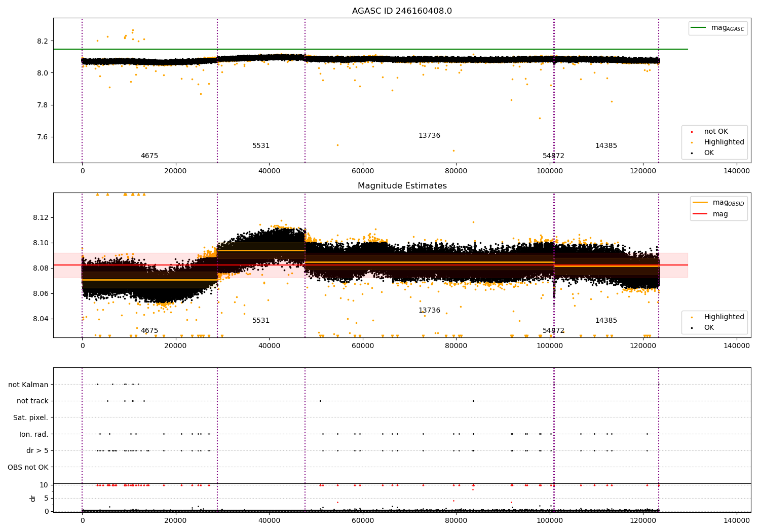Click the 'AGASC ID 246160408.0' plot title

pyautogui.click(x=402, y=11)
